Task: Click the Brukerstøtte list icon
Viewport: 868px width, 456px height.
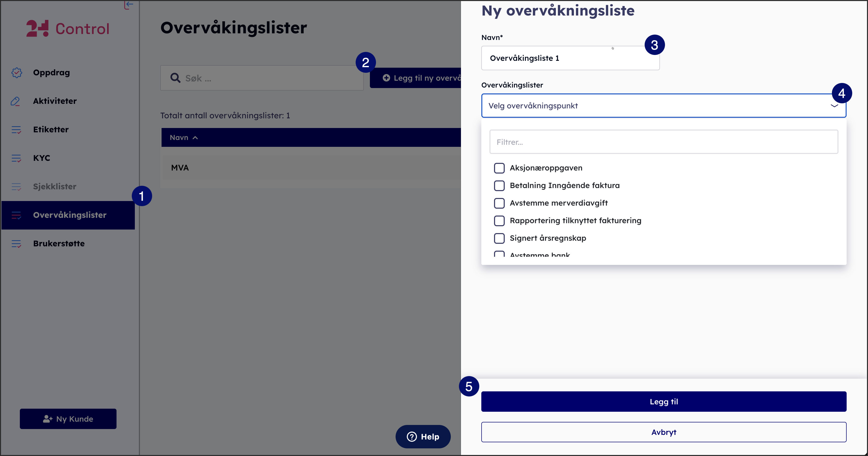Action: (16, 243)
